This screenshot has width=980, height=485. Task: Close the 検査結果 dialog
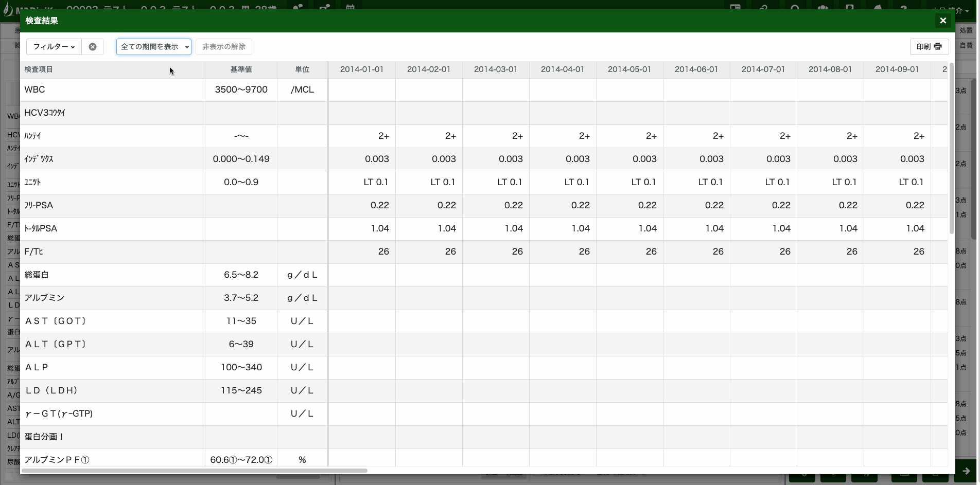(943, 21)
